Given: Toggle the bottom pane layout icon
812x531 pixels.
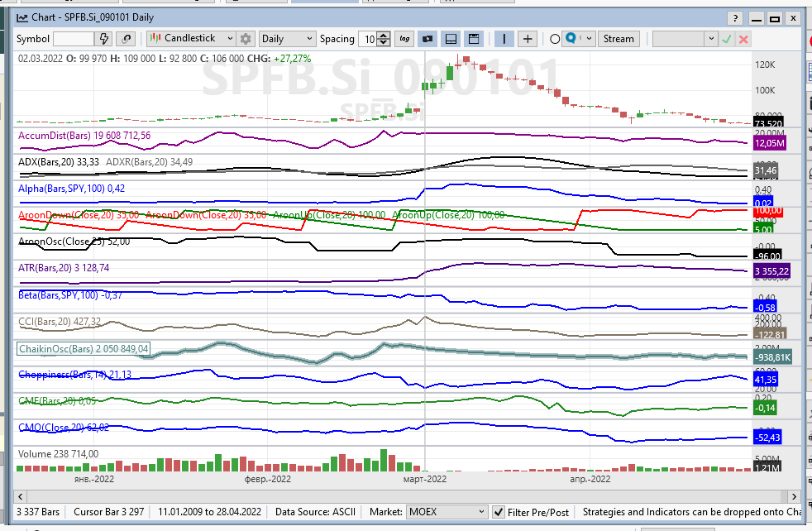Looking at the screenshot, I should [451, 39].
